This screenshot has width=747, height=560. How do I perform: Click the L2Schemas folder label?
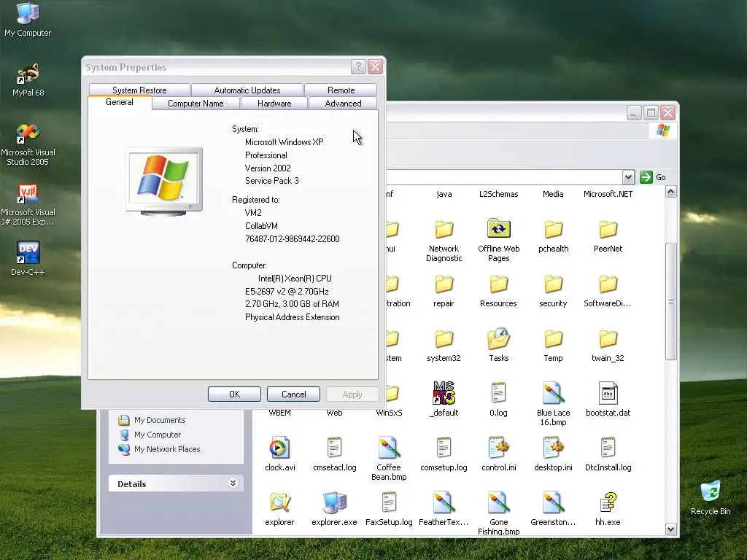(x=498, y=194)
